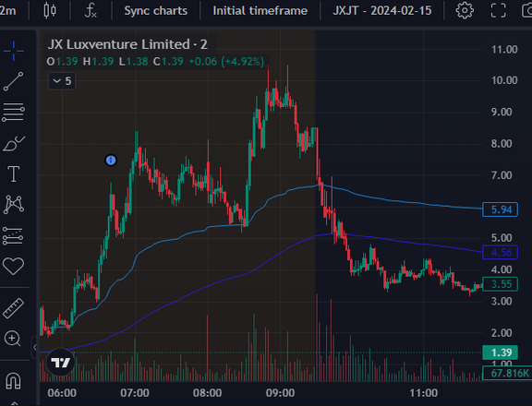Open the fx indicators menu
Image resolution: width=532 pixels, height=406 pixels.
[91, 10]
